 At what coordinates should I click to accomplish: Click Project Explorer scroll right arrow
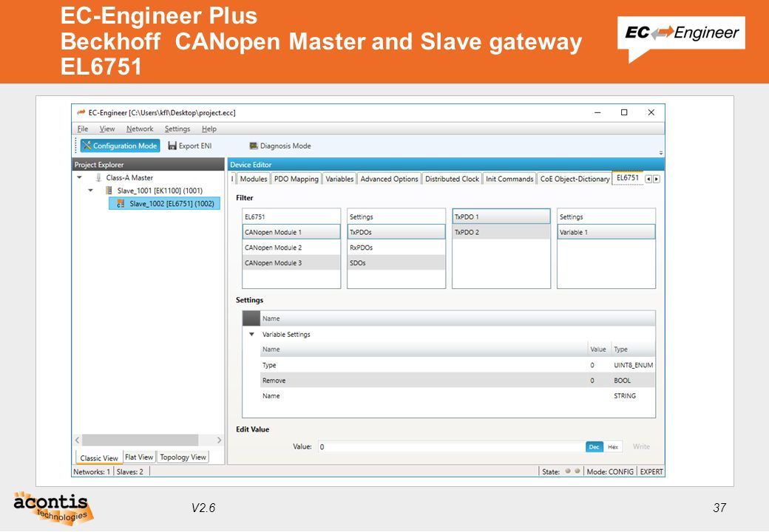coord(219,440)
